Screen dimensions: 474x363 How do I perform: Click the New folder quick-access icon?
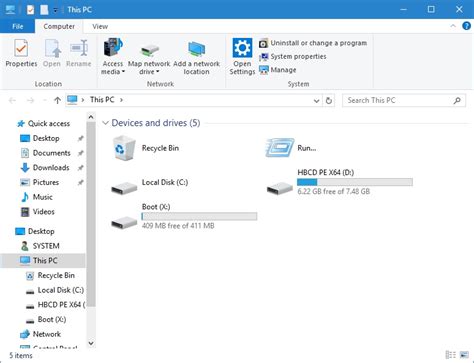pos(44,10)
